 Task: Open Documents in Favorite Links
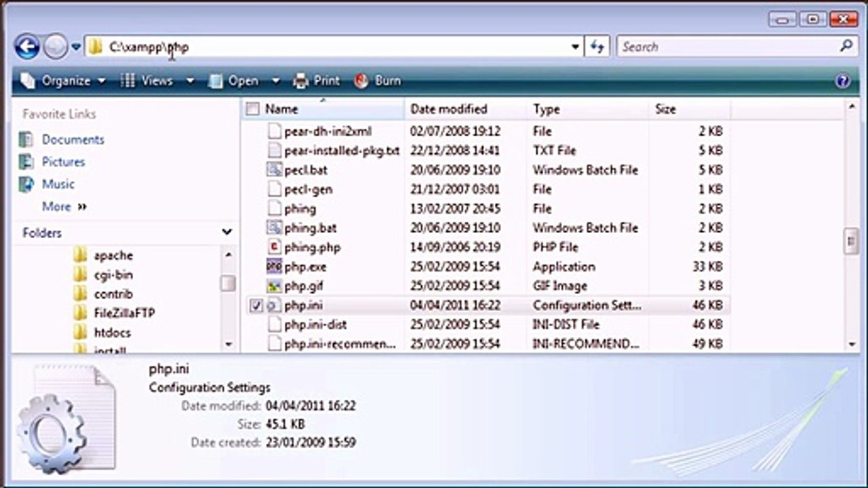73,140
